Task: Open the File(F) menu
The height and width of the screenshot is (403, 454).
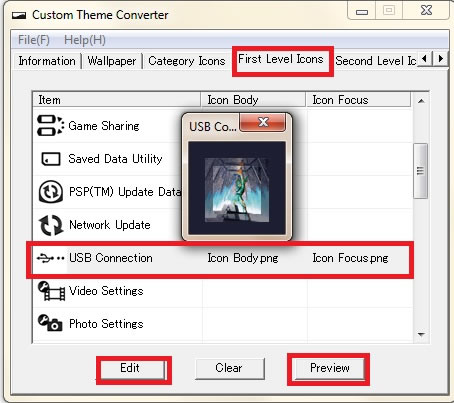Action: coord(34,40)
